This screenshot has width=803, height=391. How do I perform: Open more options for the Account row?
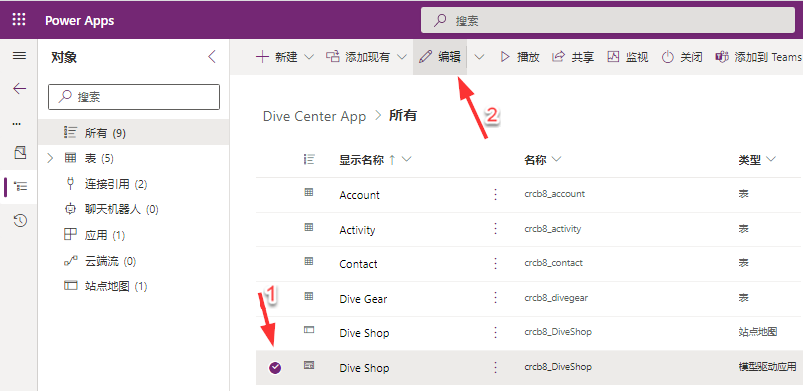click(x=495, y=194)
